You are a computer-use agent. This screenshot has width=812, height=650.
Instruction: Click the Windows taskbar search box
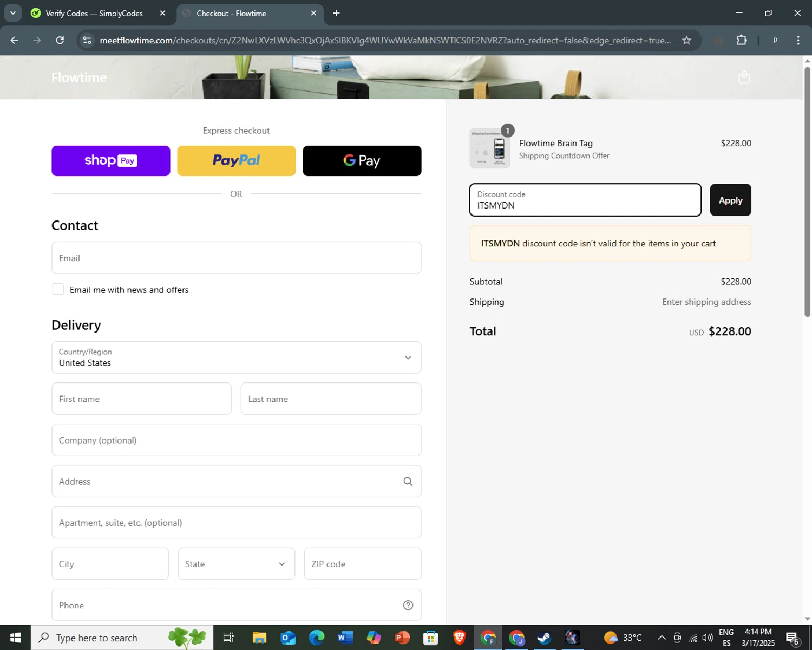coord(122,638)
